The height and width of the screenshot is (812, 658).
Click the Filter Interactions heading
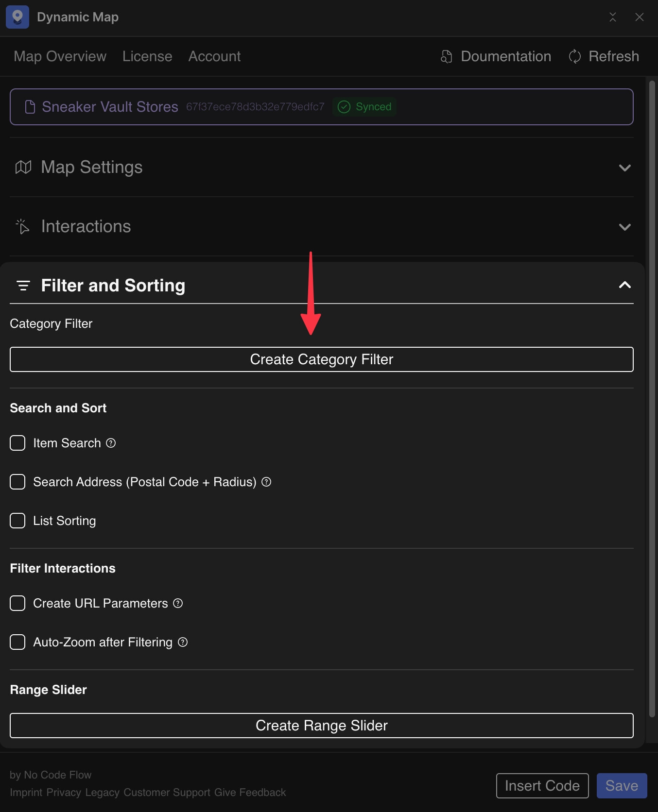[63, 568]
